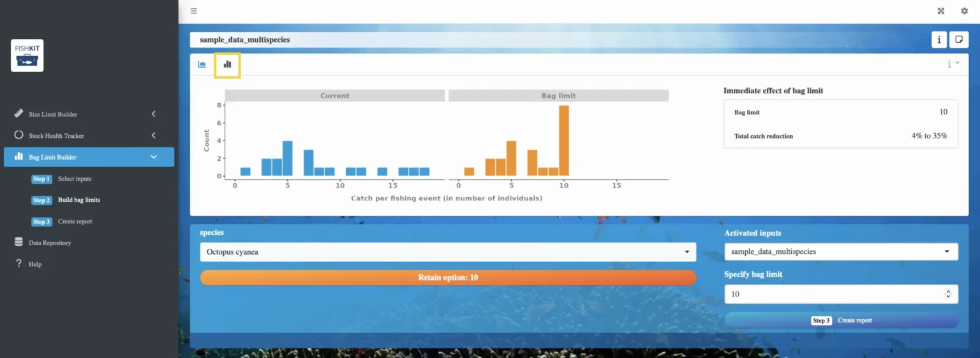Image resolution: width=980 pixels, height=358 pixels.
Task: Open the chart panel info dropdown
Action: [x=953, y=64]
